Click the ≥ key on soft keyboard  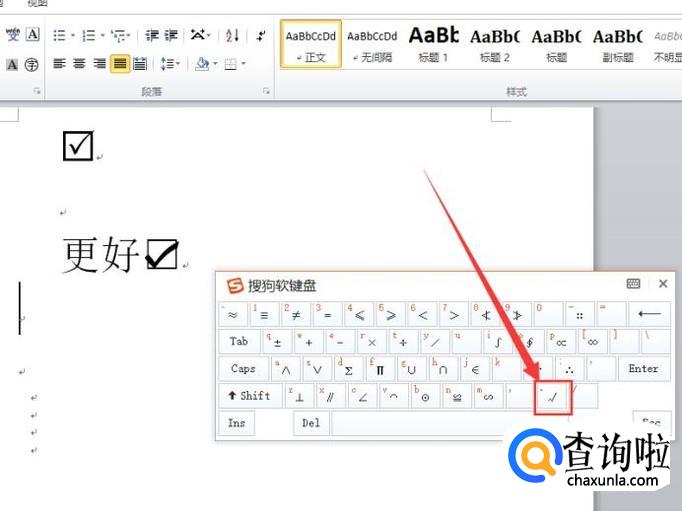tap(391, 314)
